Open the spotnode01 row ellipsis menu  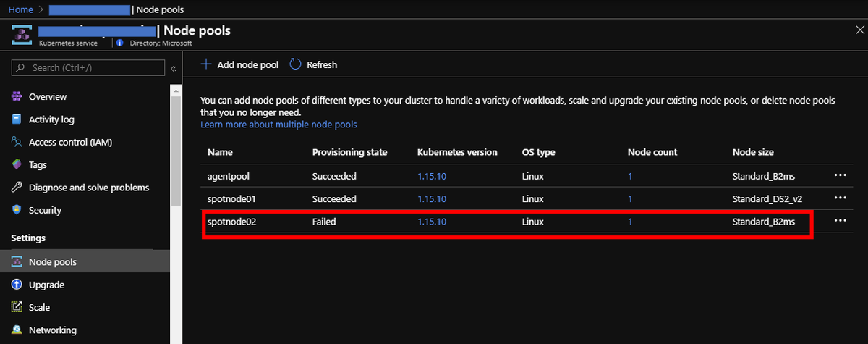pyautogui.click(x=840, y=198)
